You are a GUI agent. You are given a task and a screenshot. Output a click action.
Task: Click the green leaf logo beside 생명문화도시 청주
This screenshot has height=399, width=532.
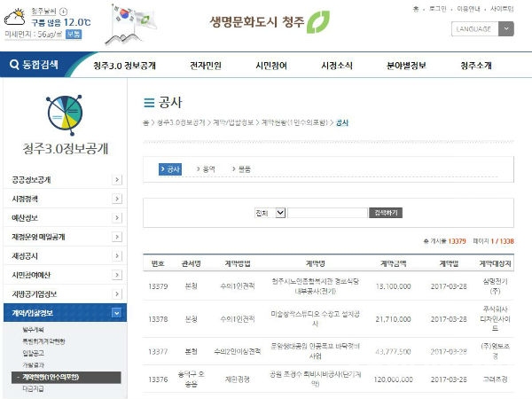tap(317, 22)
